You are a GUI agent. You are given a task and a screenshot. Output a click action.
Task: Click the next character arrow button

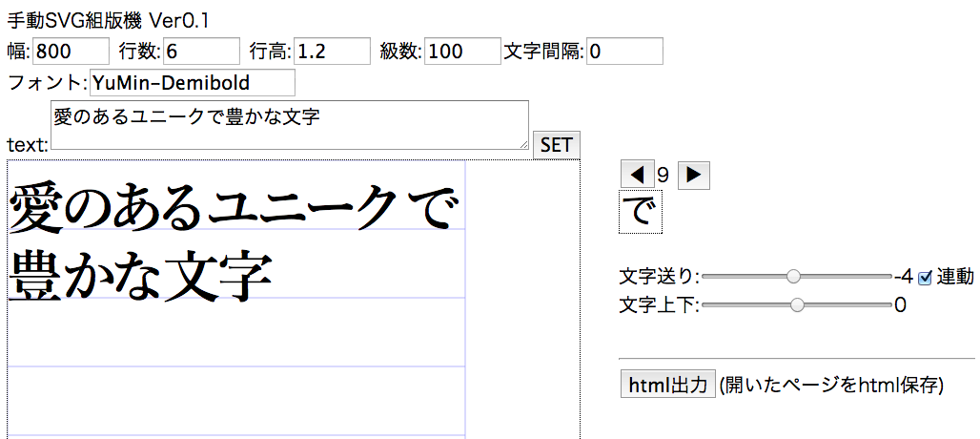(693, 175)
